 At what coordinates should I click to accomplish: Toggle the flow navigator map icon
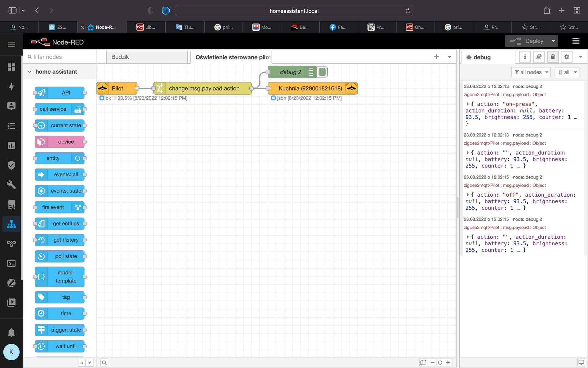(x=423, y=362)
